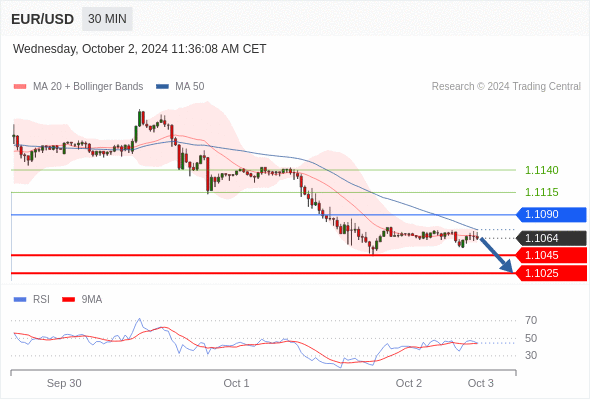Click the RSI 50 axis value
The image size is (590, 400).
[x=531, y=338]
